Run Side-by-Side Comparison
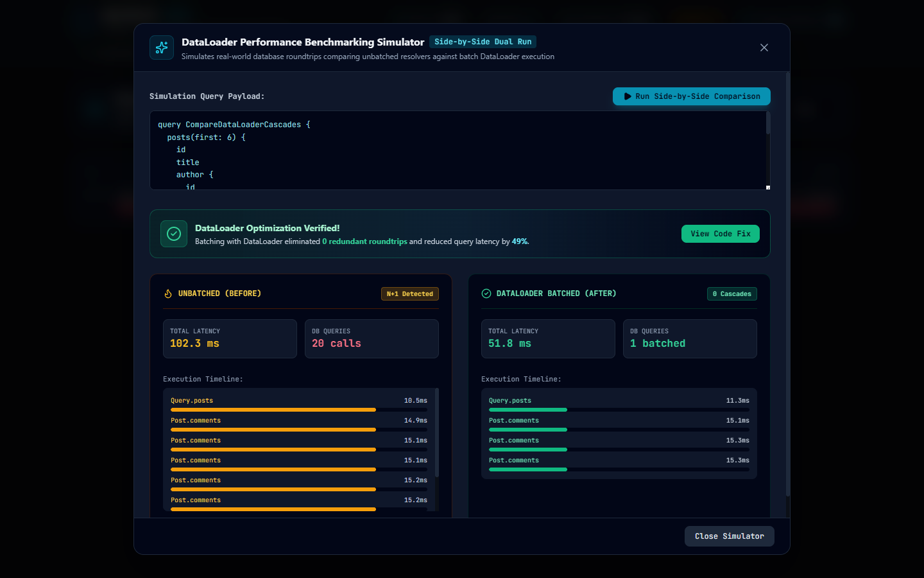924x578 pixels. coord(692,96)
